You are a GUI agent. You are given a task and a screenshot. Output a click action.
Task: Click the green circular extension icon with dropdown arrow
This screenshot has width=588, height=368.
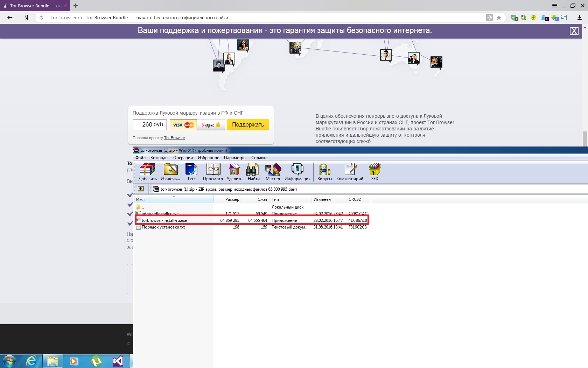point(523,18)
